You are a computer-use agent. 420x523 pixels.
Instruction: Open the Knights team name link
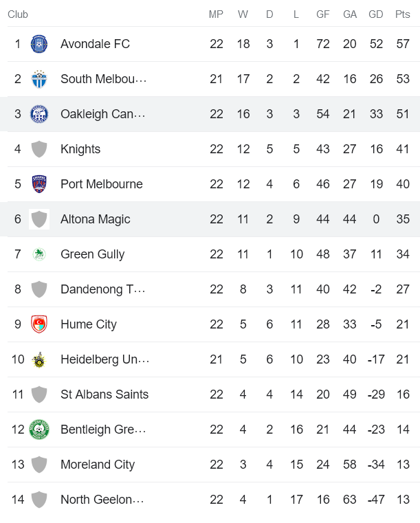(80, 149)
